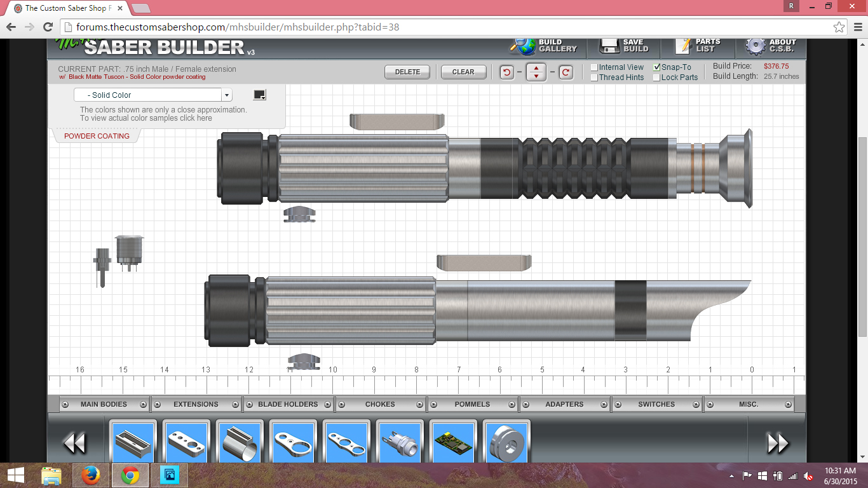Flip the part with the up/down arrows button
The width and height of the screenshot is (868, 488).
[536, 72]
